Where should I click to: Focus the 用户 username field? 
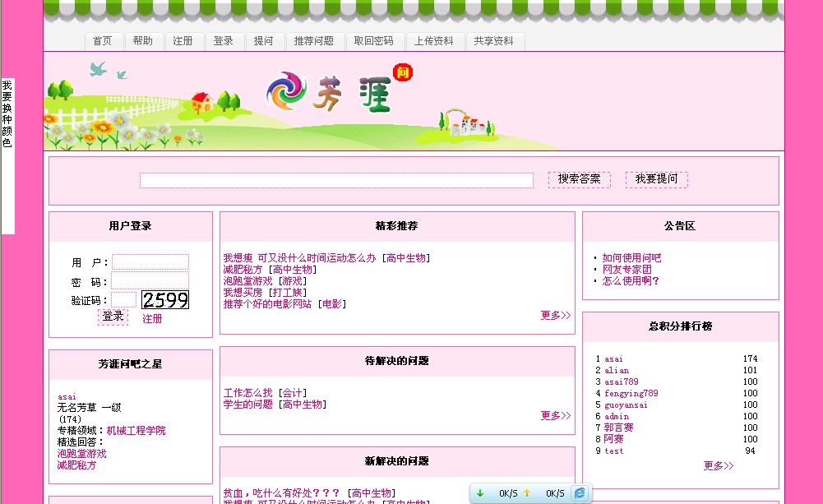click(x=150, y=262)
